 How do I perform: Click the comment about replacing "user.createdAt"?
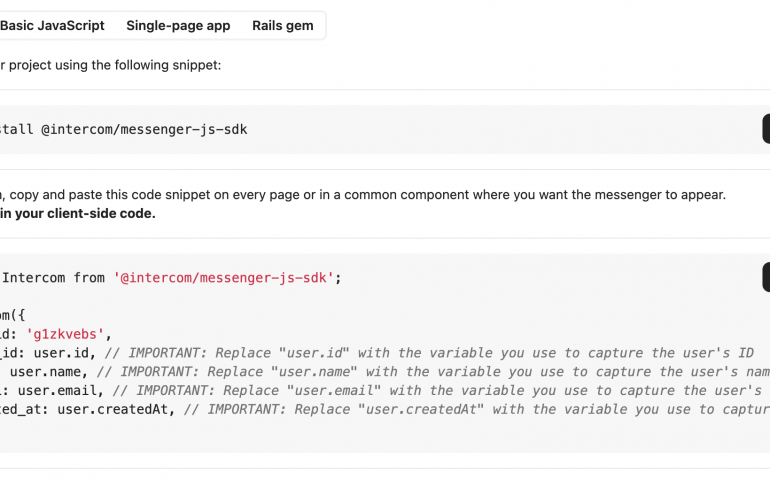(477, 409)
